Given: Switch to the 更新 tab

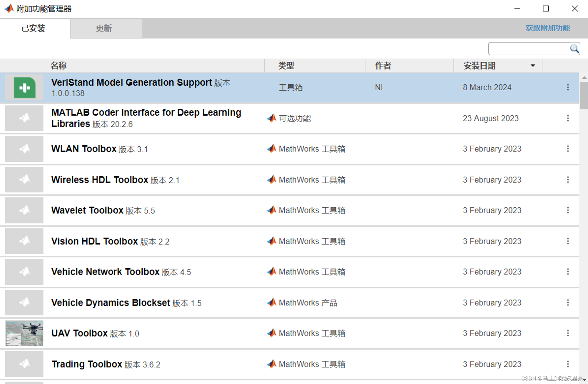Looking at the screenshot, I should (106, 29).
